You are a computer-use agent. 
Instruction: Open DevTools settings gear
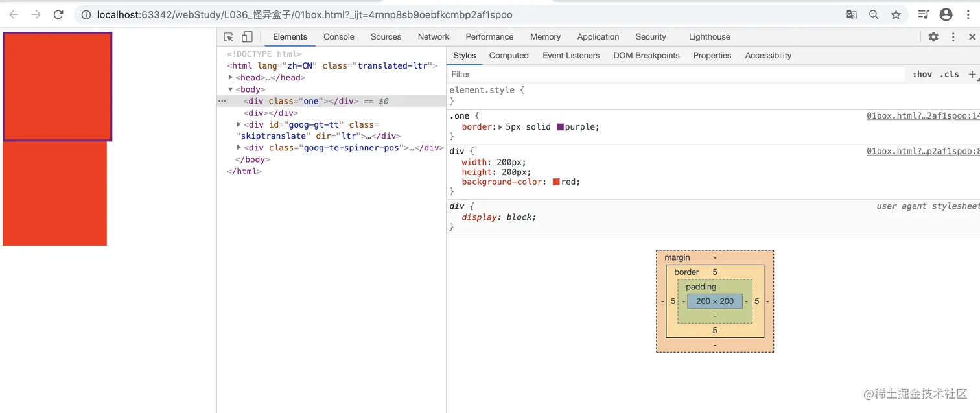933,37
